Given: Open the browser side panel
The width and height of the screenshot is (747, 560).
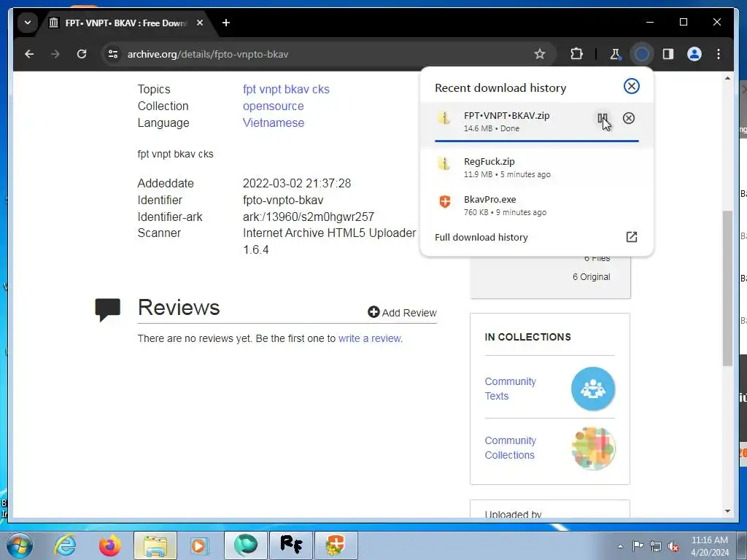Looking at the screenshot, I should point(668,54).
